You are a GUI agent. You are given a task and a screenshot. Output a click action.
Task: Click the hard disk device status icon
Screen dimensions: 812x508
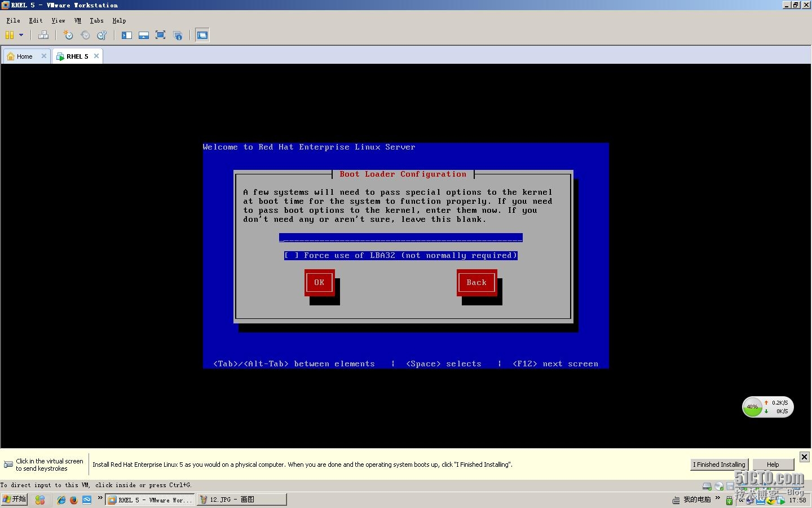pos(707,486)
